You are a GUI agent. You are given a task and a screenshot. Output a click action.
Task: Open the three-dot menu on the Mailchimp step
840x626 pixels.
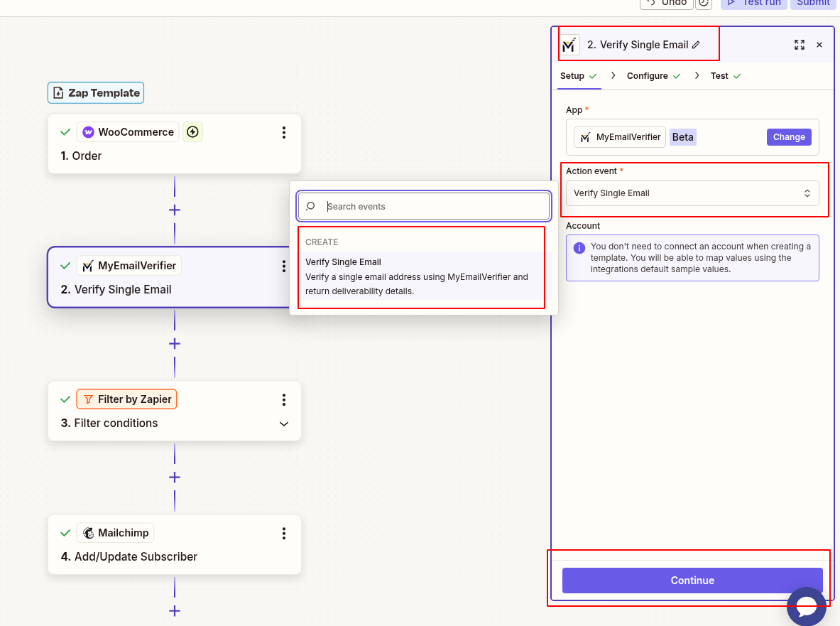pyautogui.click(x=284, y=533)
